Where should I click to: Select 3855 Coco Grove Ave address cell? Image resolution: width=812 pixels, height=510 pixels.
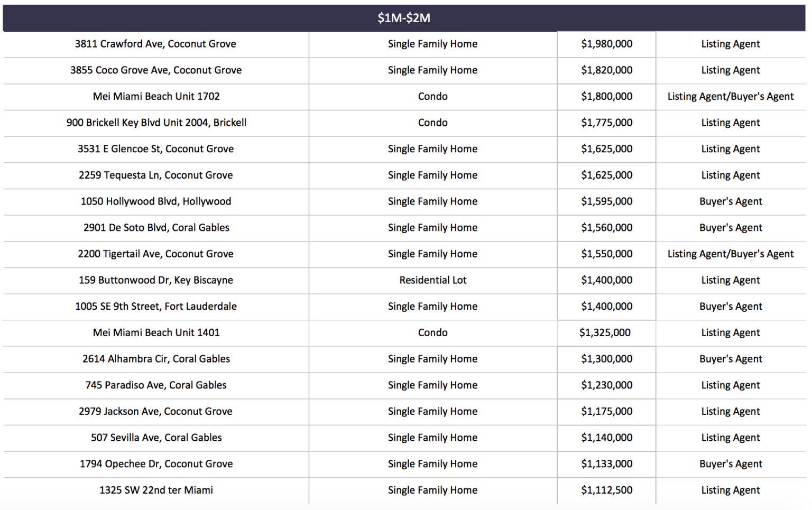155,70
